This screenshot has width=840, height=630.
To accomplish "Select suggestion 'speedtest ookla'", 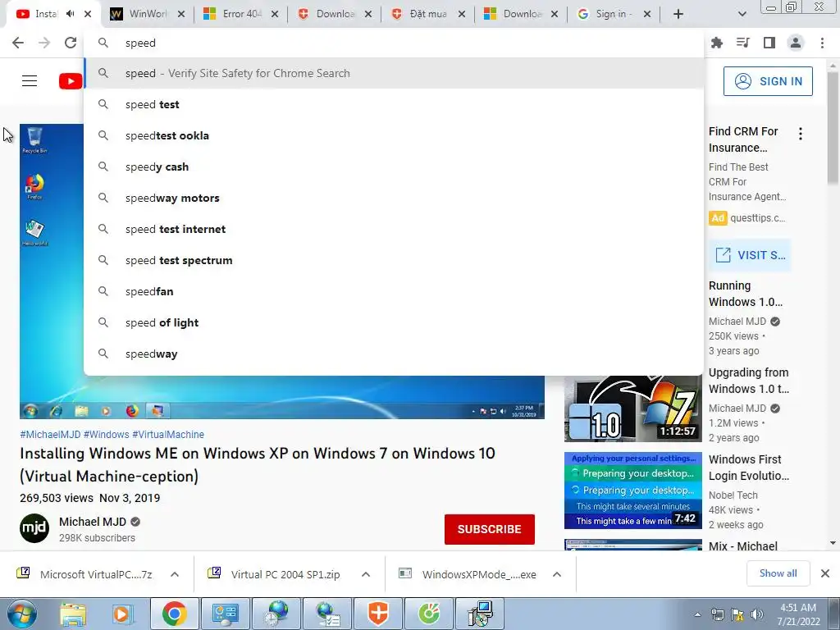I will 394,135.
